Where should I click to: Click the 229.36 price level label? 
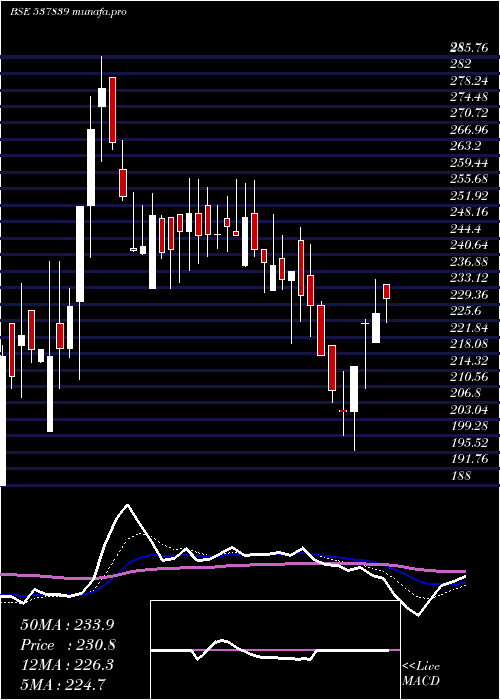469,295
